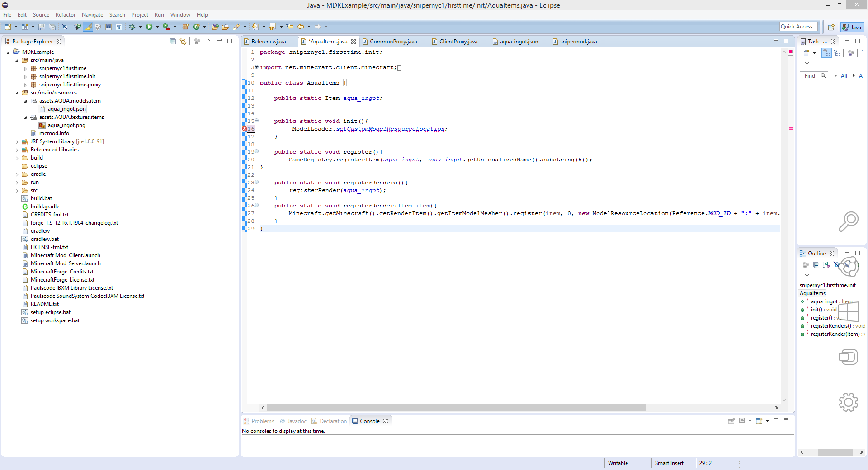Expand the JRE System Library node
The image size is (868, 470).
17,142
